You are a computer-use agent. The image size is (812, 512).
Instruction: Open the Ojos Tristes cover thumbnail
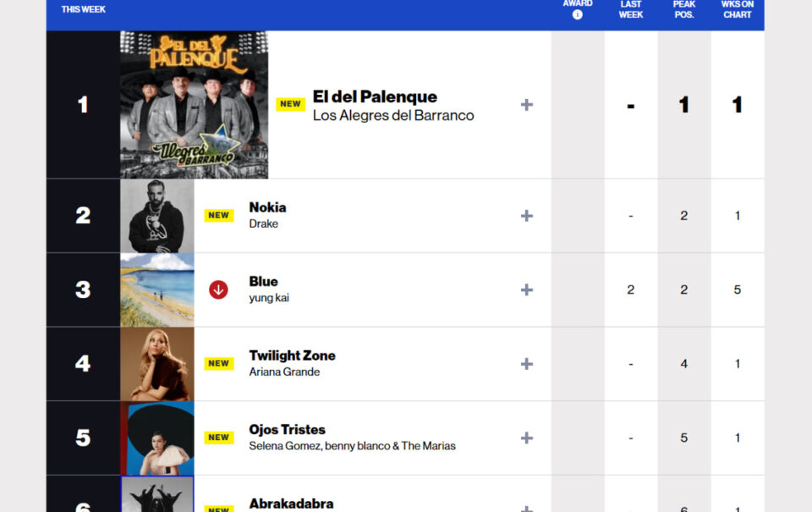[157, 438]
